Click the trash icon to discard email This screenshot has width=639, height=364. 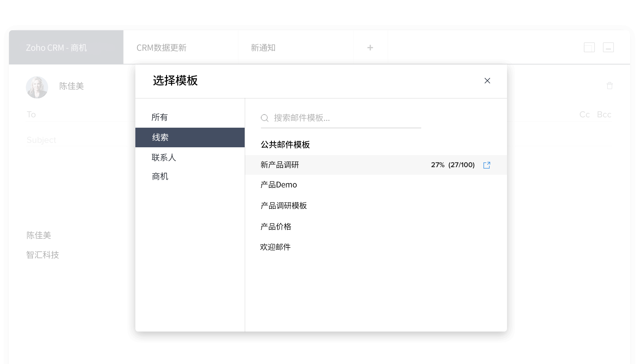pyautogui.click(x=610, y=86)
